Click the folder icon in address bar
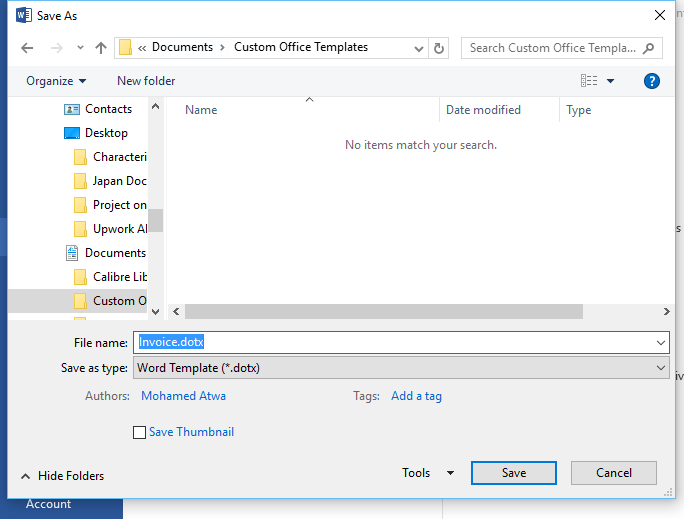The image size is (684, 519). click(x=126, y=48)
